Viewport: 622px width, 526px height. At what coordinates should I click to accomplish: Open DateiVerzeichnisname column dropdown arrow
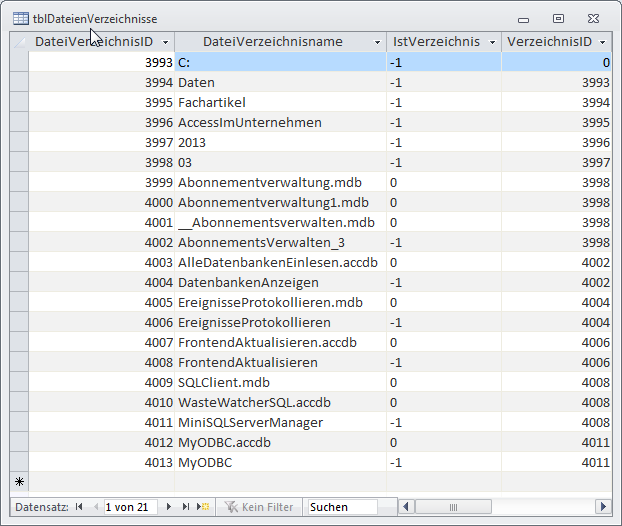[377, 42]
